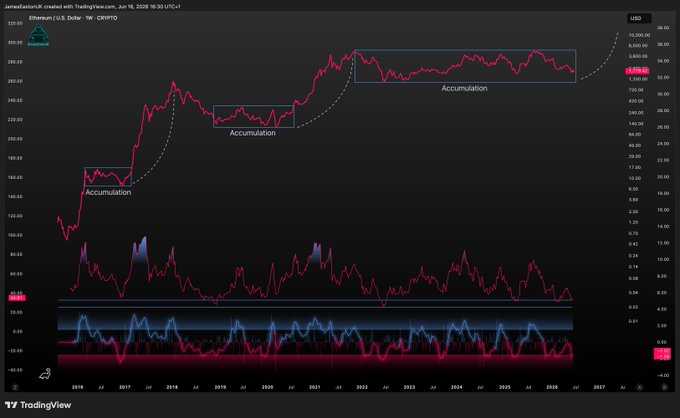Click the pink 34.91 indicator value label

[x=17, y=297]
